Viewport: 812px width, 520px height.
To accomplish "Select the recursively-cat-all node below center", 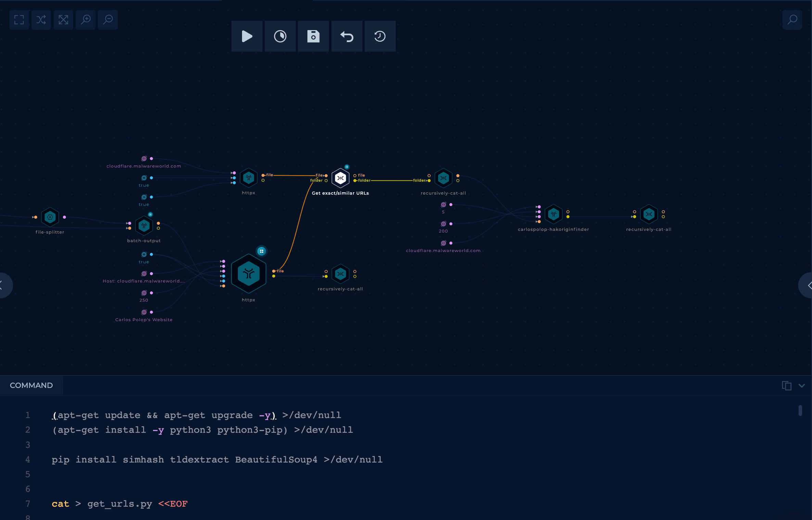I will pyautogui.click(x=340, y=274).
